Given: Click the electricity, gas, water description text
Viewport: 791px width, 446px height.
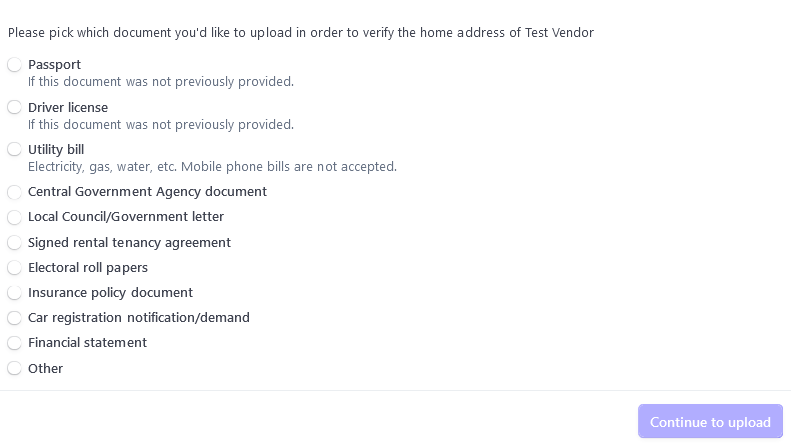Looking at the screenshot, I should pyautogui.click(x=212, y=167).
